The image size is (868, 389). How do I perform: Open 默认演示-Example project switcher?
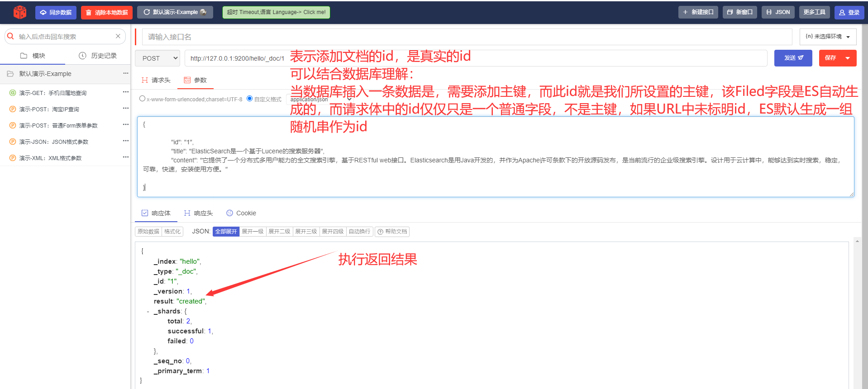(175, 12)
